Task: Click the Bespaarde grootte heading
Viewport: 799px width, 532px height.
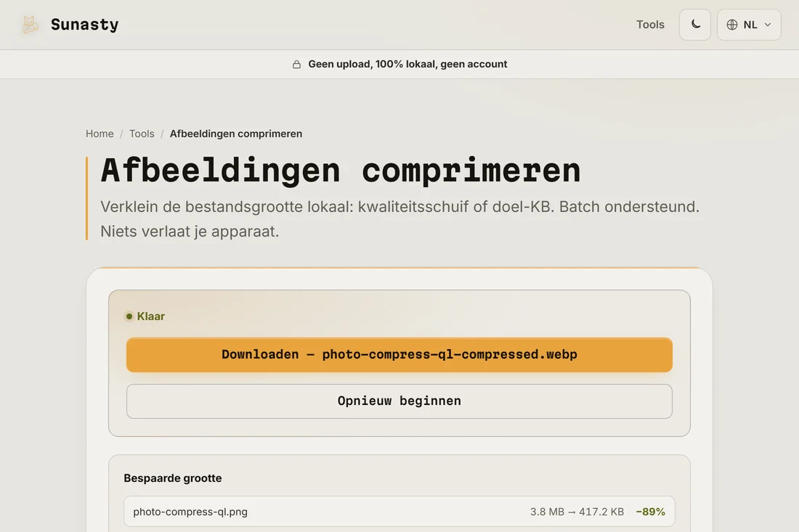Action: click(x=173, y=478)
